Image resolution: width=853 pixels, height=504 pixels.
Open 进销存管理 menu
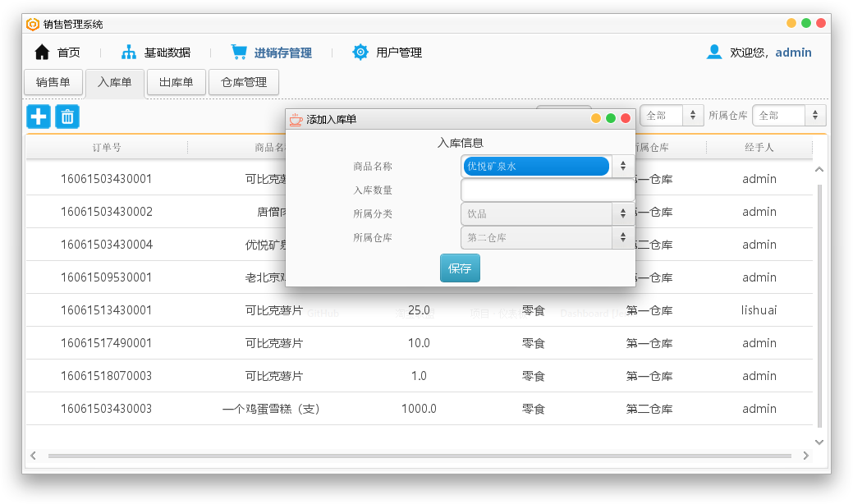tap(283, 53)
